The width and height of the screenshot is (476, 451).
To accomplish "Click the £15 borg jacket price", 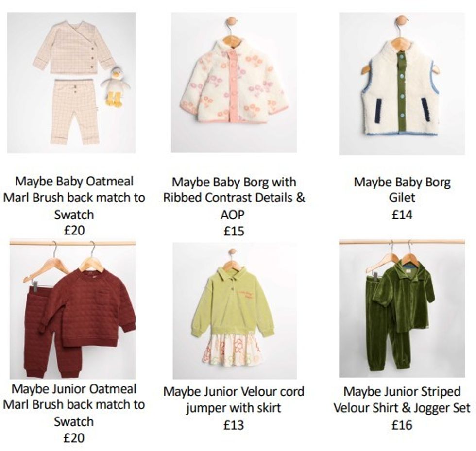I will pos(234,231).
